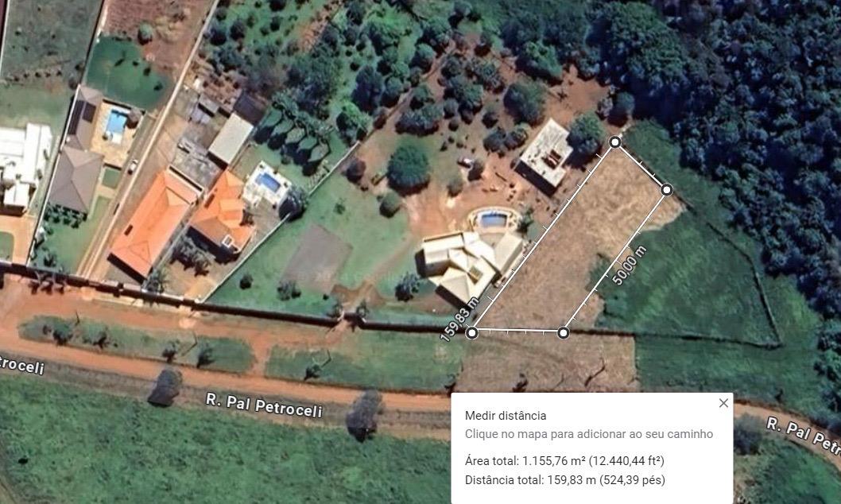
Task: Select bottom measurement point right of the 159,83 m point
Action: coord(563,333)
